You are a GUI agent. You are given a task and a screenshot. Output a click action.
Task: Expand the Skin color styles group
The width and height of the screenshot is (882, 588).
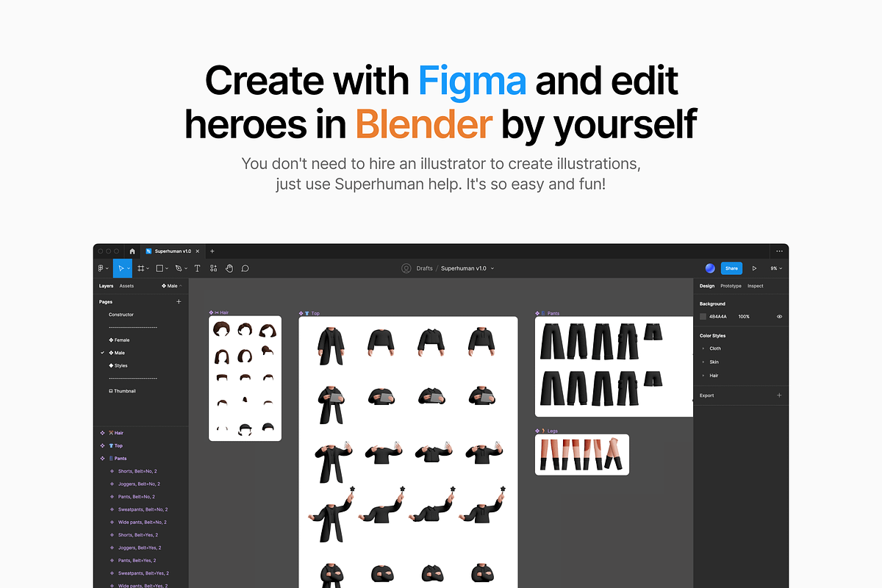tap(703, 362)
